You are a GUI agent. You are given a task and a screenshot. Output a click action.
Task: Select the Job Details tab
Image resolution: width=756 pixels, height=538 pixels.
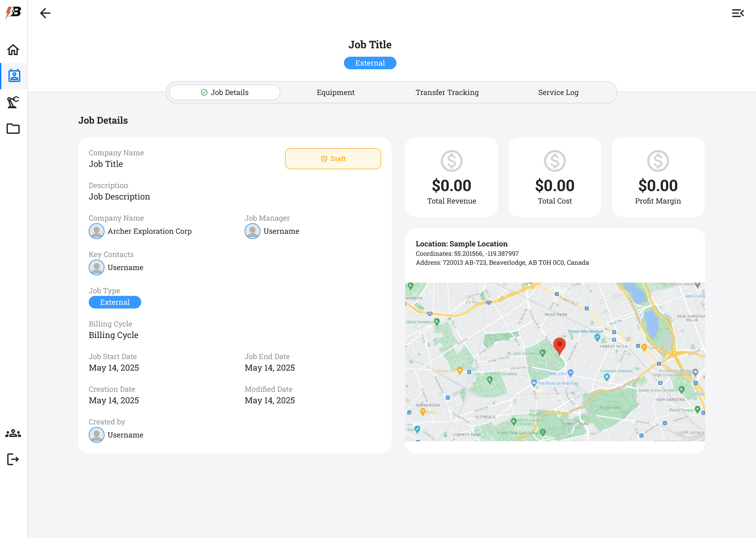225,92
